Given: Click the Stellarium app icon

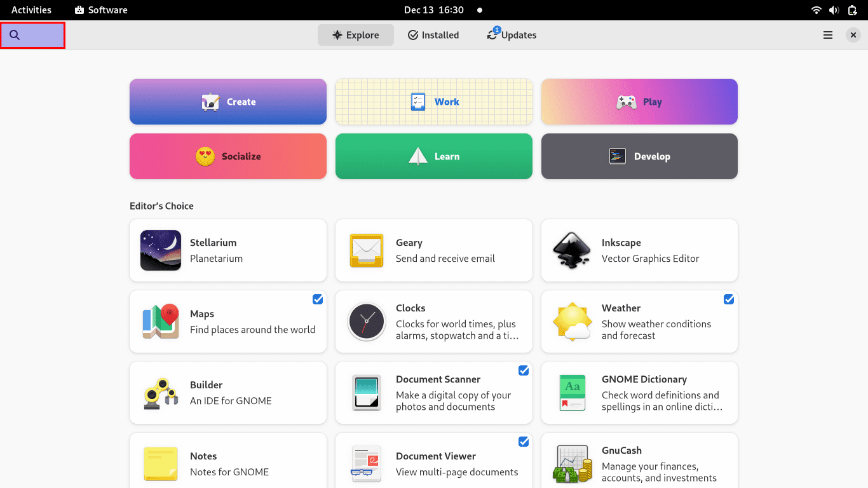Looking at the screenshot, I should point(161,250).
